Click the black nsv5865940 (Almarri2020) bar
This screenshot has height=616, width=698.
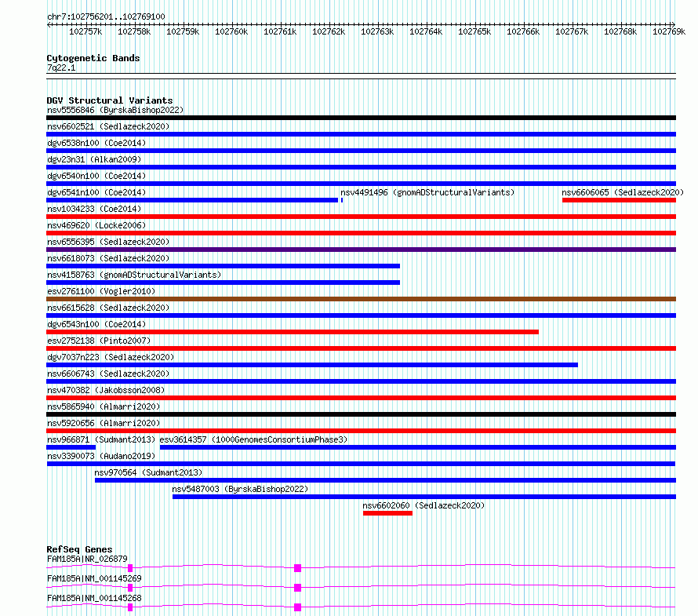pyautogui.click(x=361, y=414)
